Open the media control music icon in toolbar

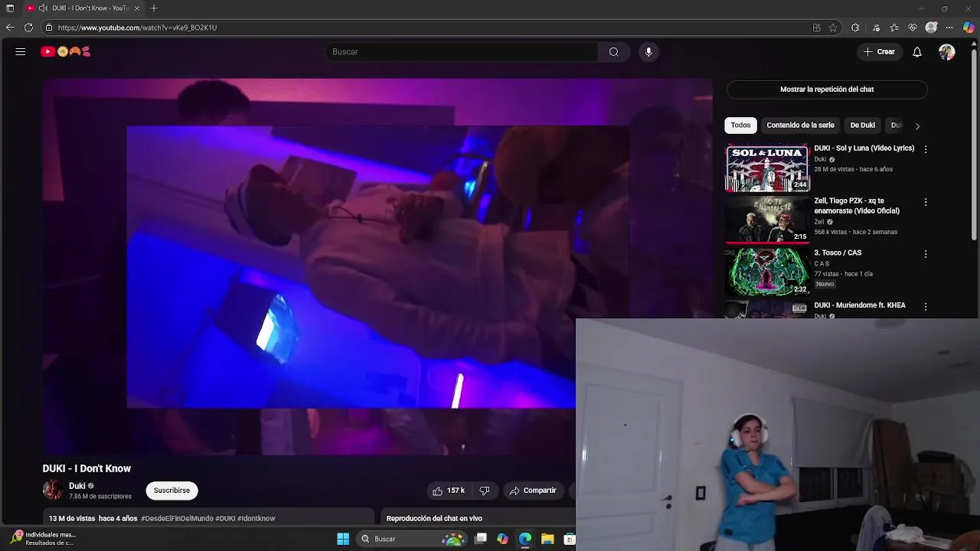pyautogui.click(x=877, y=28)
